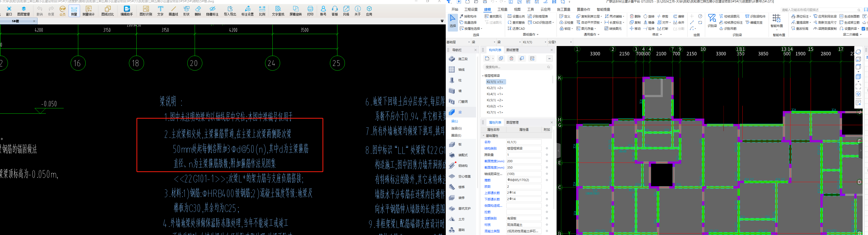Switch to 工程量 ribbon tab
Screen dimensions: 868x235
coord(502,9)
